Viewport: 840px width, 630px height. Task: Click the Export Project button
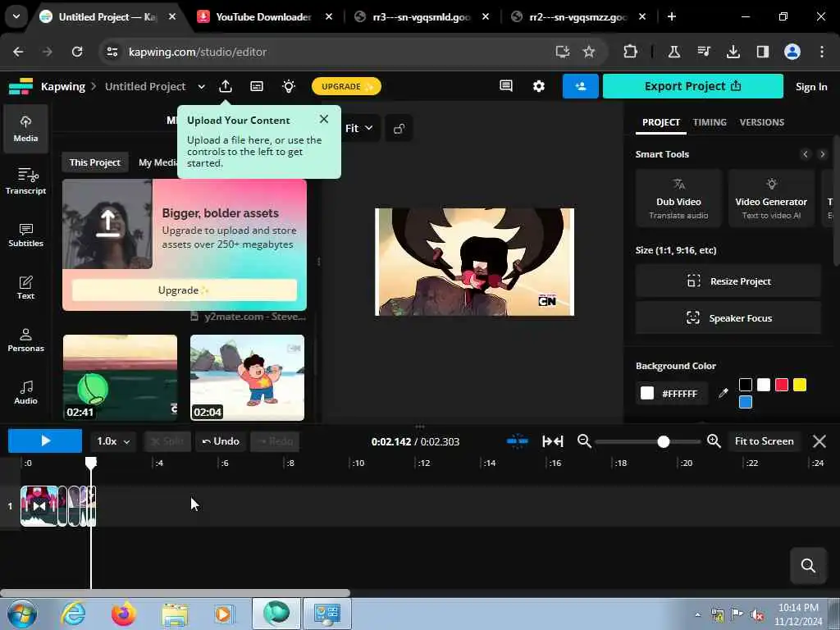(692, 86)
